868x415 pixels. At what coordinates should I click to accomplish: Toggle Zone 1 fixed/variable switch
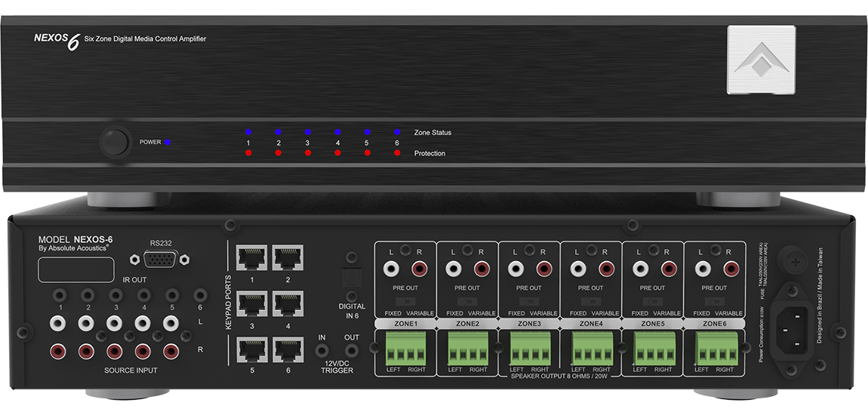(x=406, y=302)
